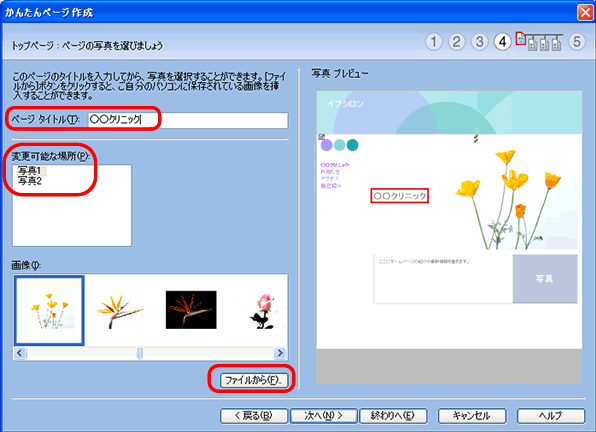This screenshot has width=596, height=432.
Task: Click the red-highlighted top page icon
Action: click(x=520, y=38)
